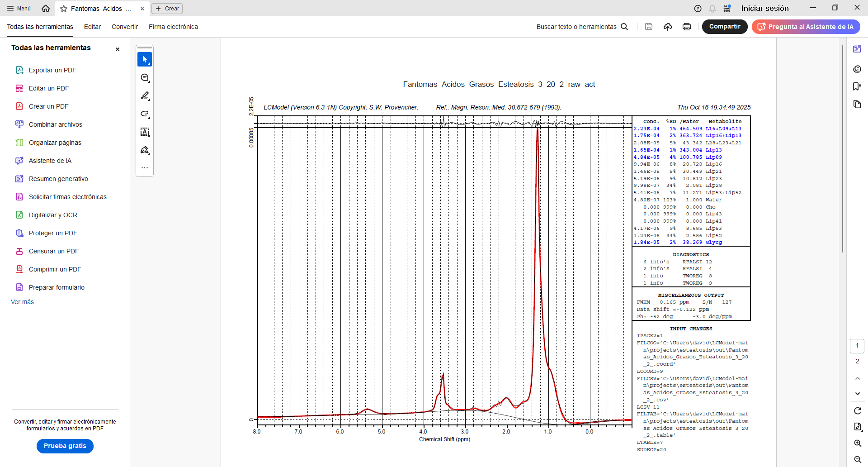Screen dimensions: 868x467
Task: Open the Convertir tab
Action: (124, 27)
